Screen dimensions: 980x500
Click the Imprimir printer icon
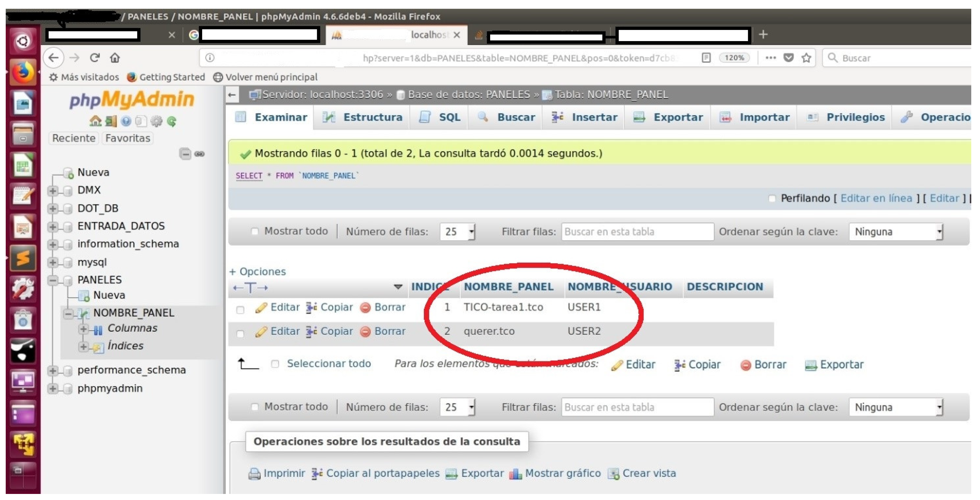coord(254,474)
